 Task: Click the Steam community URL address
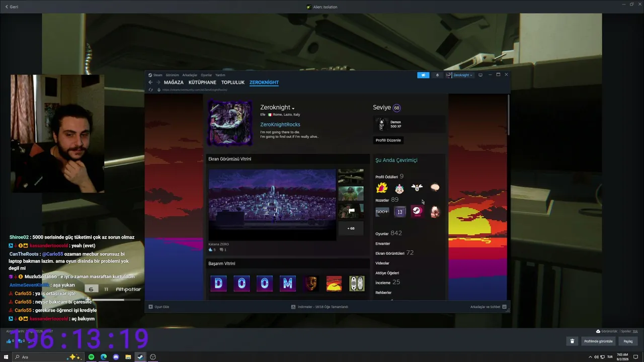pyautogui.click(x=195, y=90)
